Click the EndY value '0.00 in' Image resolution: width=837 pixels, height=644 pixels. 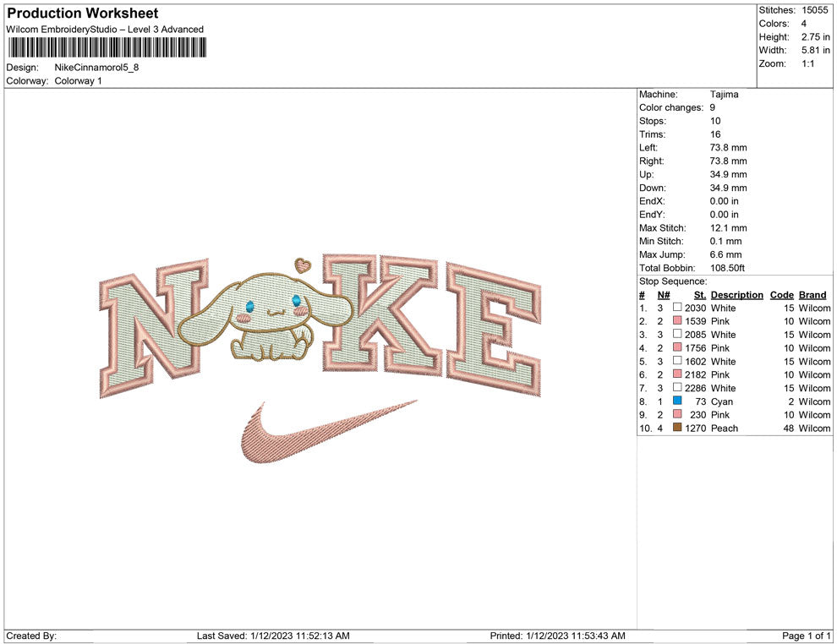pos(724,215)
